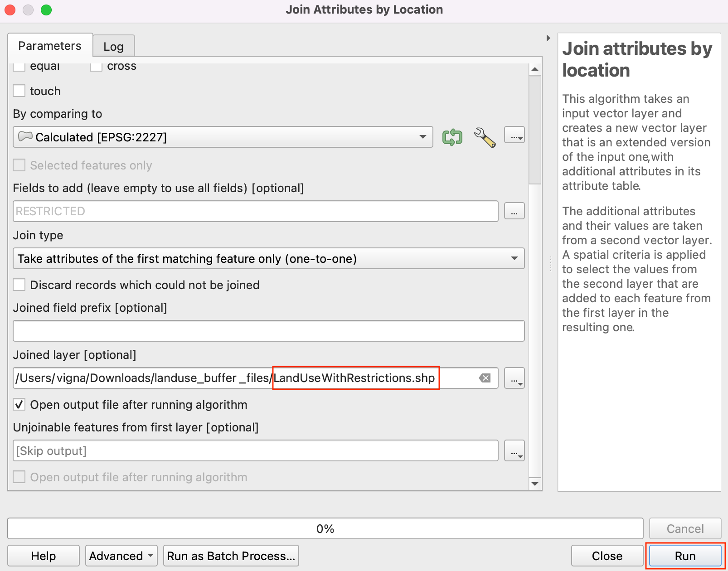Image resolution: width=728 pixels, height=571 pixels.
Task: Open browse menu for Joined layer output
Action: point(514,378)
